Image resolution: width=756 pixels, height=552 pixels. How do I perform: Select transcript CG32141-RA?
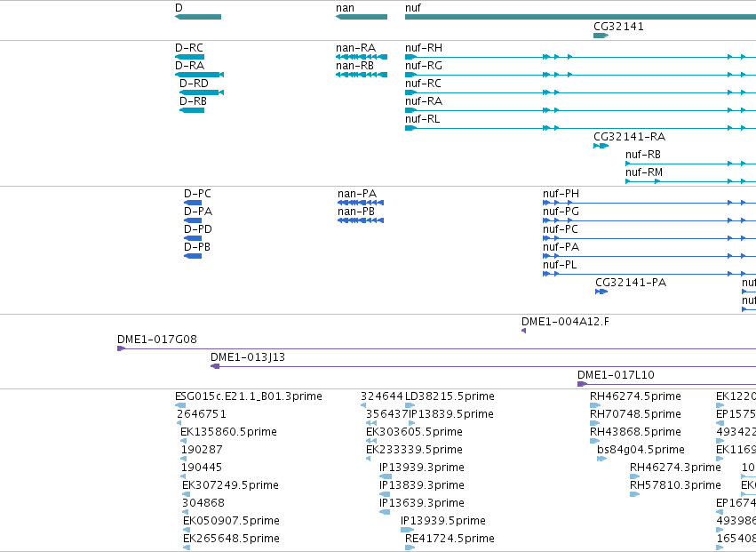click(x=601, y=146)
